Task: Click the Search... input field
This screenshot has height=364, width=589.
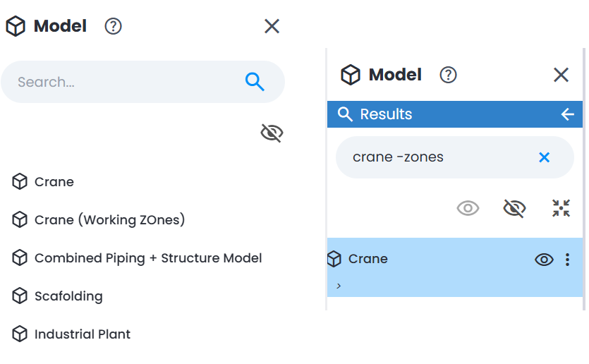Action: tap(142, 82)
